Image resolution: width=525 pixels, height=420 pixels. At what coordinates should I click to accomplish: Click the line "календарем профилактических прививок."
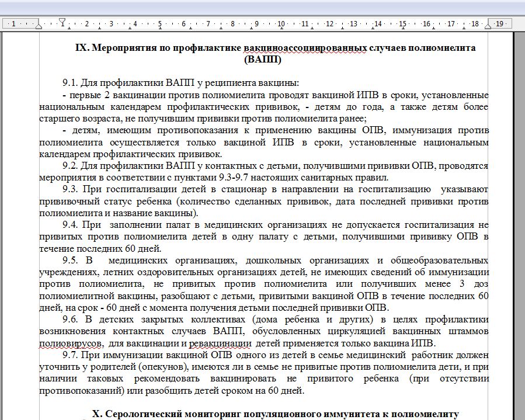pyautogui.click(x=131, y=154)
